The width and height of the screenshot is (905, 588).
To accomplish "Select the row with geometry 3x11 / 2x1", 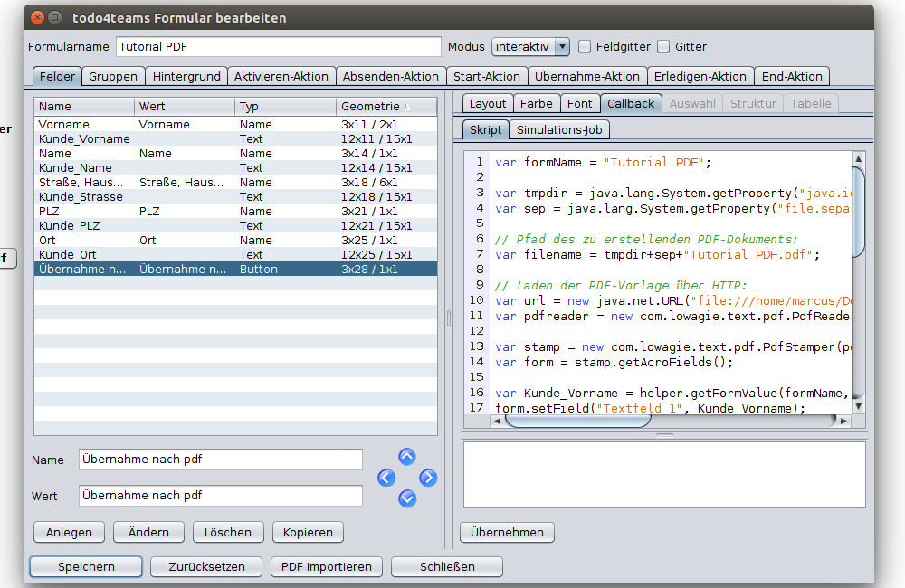I will 235,125.
